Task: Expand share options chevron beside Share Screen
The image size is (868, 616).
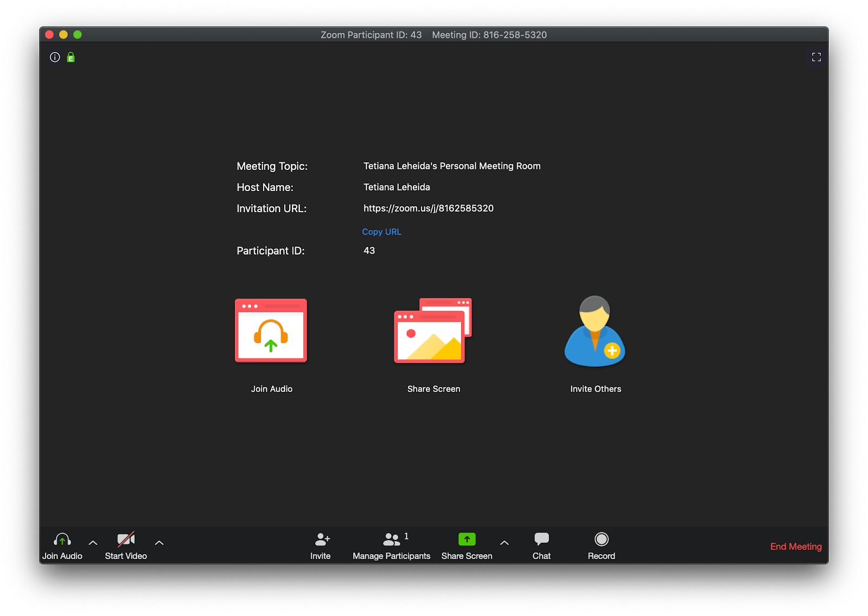Action: pyautogui.click(x=505, y=543)
